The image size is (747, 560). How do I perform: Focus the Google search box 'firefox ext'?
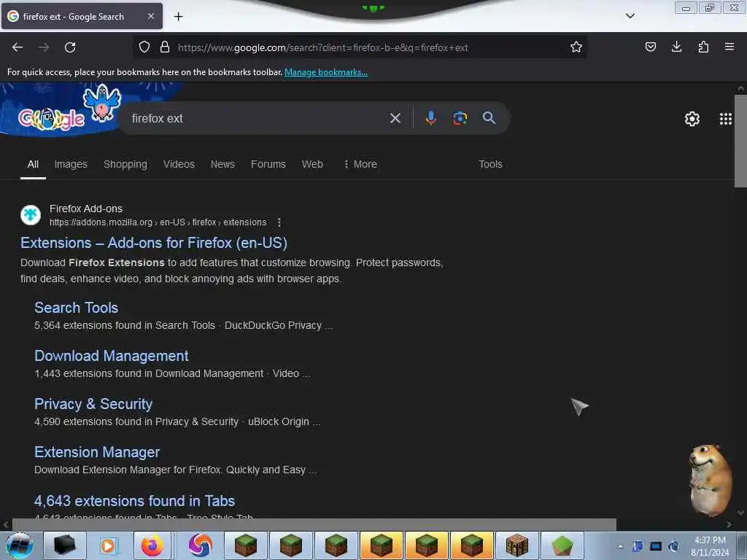tap(258, 118)
